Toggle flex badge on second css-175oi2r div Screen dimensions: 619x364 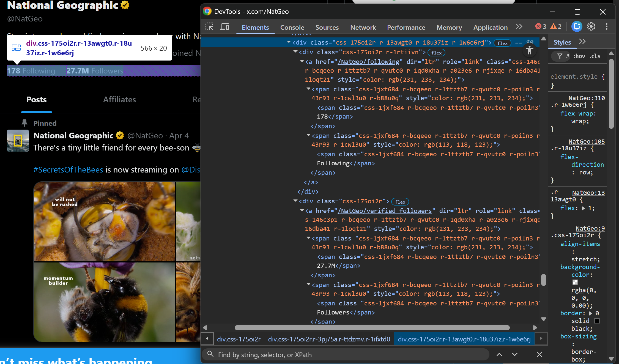coord(400,202)
